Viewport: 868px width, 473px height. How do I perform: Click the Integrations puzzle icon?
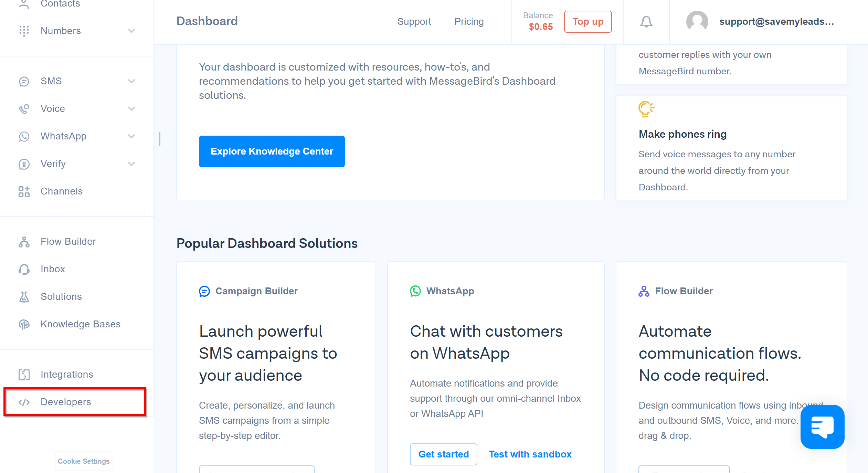point(24,375)
